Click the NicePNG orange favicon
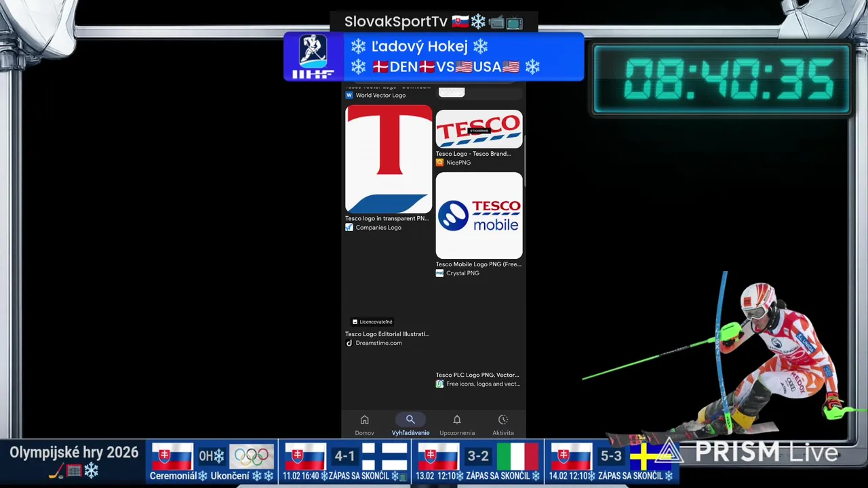 click(439, 163)
